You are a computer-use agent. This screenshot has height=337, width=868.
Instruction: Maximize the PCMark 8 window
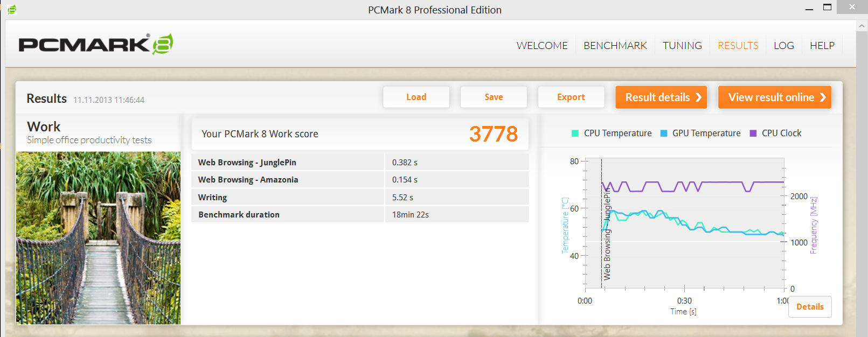(x=827, y=8)
